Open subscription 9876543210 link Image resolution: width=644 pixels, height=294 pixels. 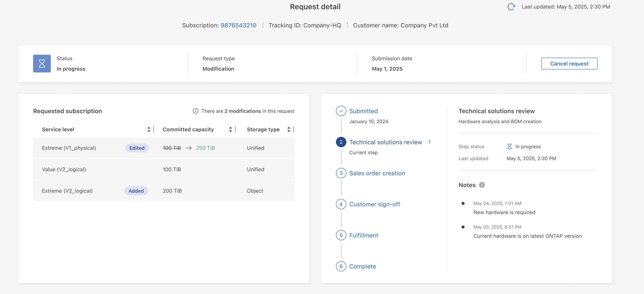point(238,25)
